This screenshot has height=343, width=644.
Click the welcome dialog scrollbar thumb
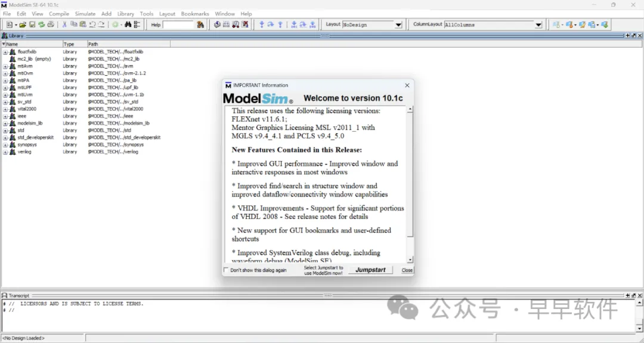point(410,175)
